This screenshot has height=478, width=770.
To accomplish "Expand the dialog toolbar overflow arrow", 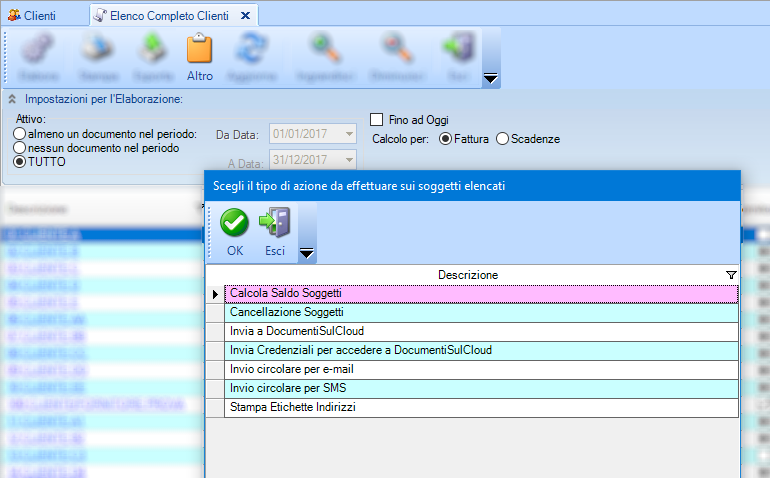I will pyautogui.click(x=307, y=254).
